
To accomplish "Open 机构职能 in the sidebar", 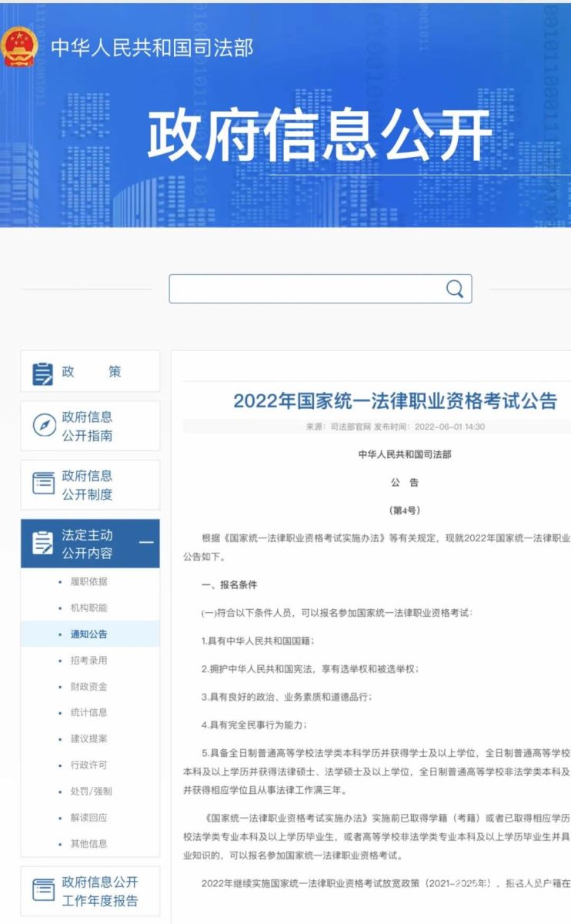I will [x=88, y=608].
